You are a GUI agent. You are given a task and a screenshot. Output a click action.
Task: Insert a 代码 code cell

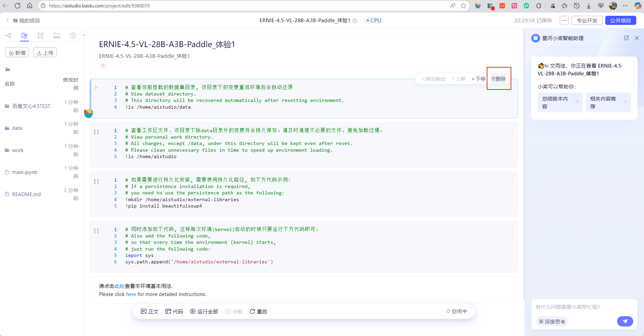174,311
